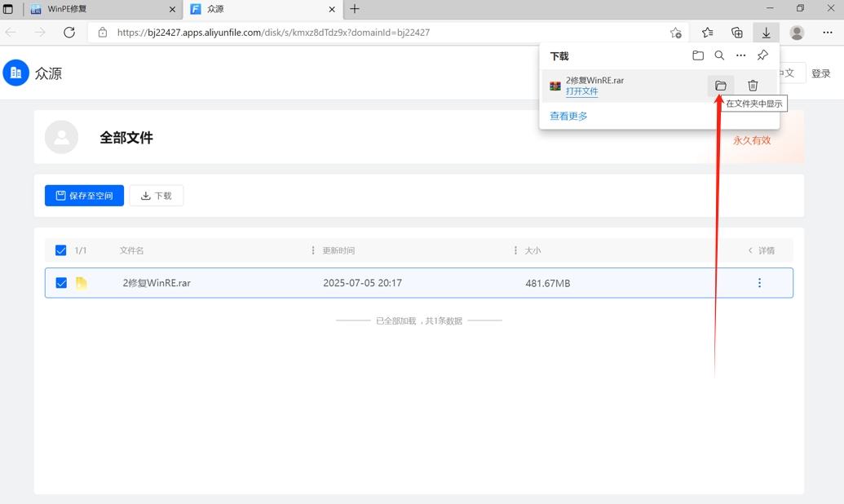Image resolution: width=844 pixels, height=504 pixels.
Task: Click the 查看更多 link
Action: [568, 116]
